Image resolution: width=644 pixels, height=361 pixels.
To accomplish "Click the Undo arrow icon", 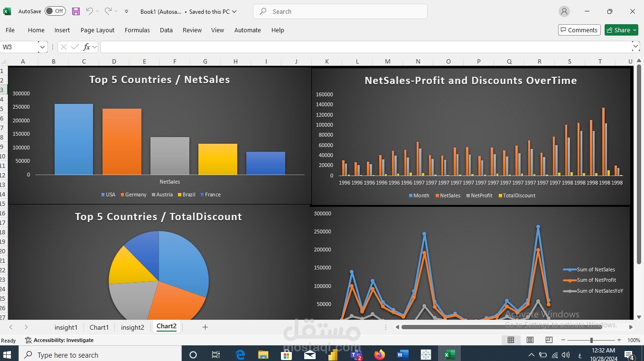I will click(x=90, y=11).
